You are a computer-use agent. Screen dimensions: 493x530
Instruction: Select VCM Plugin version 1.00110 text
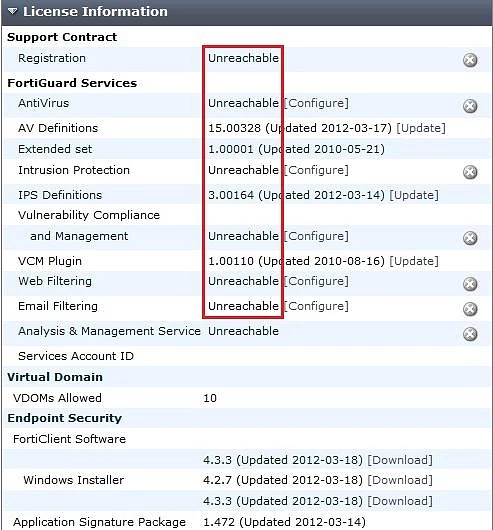coord(231,261)
